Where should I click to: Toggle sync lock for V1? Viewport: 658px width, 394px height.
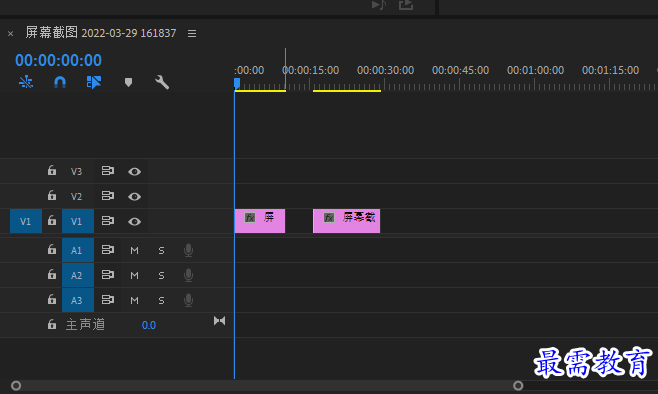point(108,221)
